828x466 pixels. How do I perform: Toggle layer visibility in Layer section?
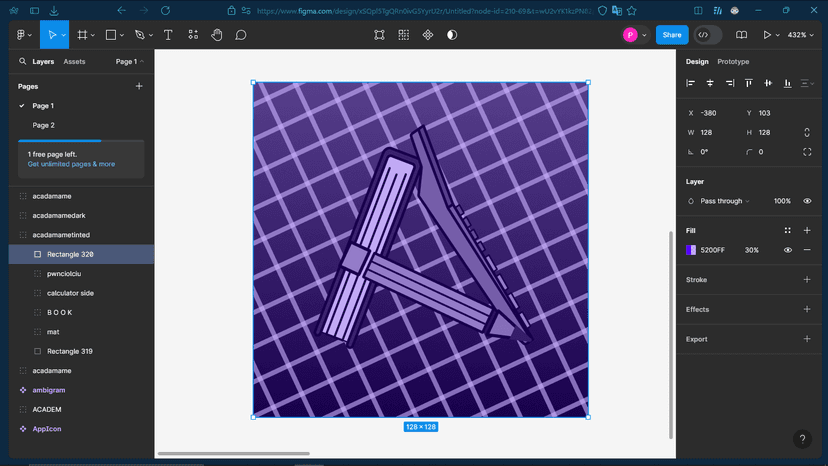pos(807,201)
